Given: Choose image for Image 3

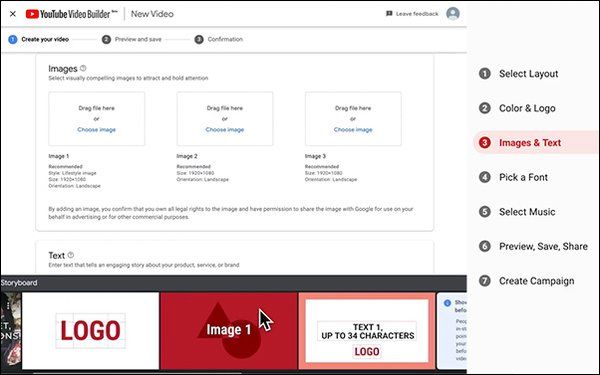Looking at the screenshot, I should [353, 130].
